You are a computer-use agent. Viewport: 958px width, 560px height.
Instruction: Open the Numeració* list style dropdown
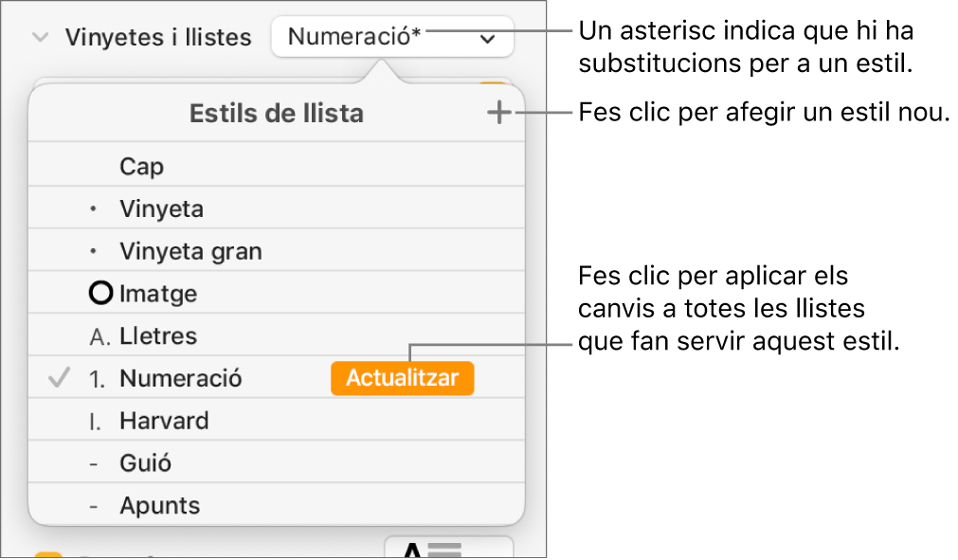pos(392,37)
